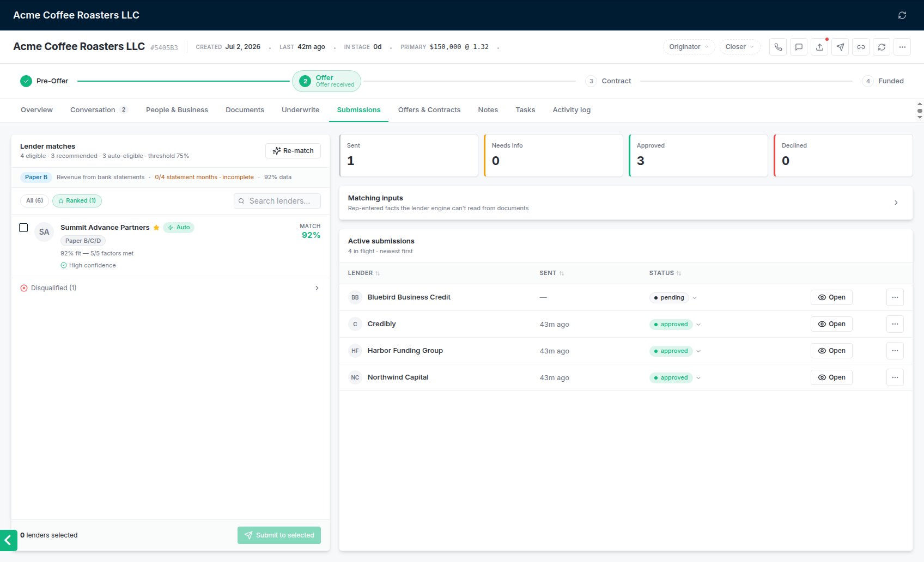Expand the Matching inputs panel
The image size is (924, 562).
pos(625,203)
